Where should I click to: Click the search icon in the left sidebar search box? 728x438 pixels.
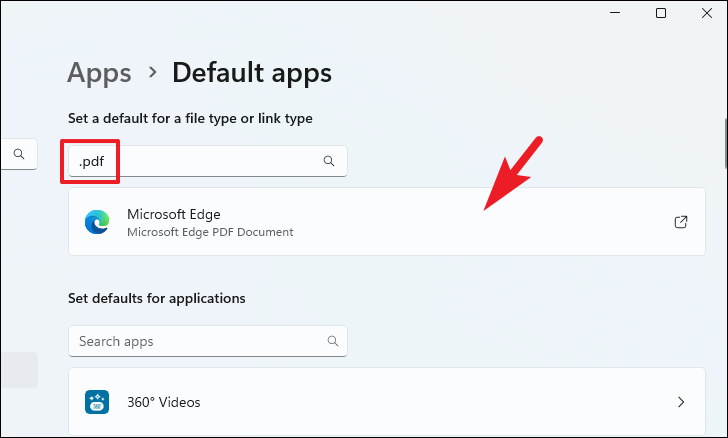[19, 154]
